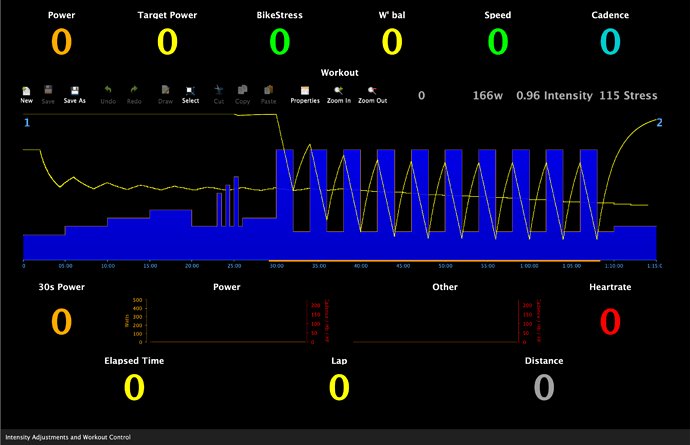Click Intensity Adjustments and Workout Control bar

(x=345, y=437)
